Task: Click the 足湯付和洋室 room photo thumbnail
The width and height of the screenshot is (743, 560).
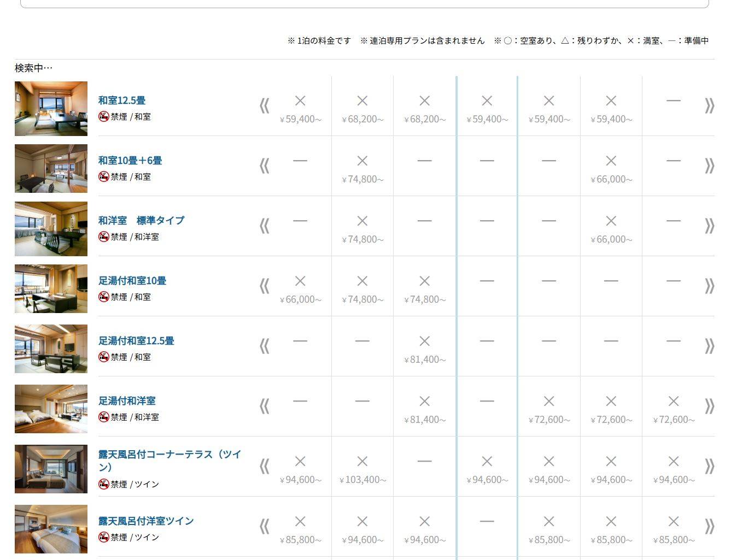Action: click(x=50, y=409)
